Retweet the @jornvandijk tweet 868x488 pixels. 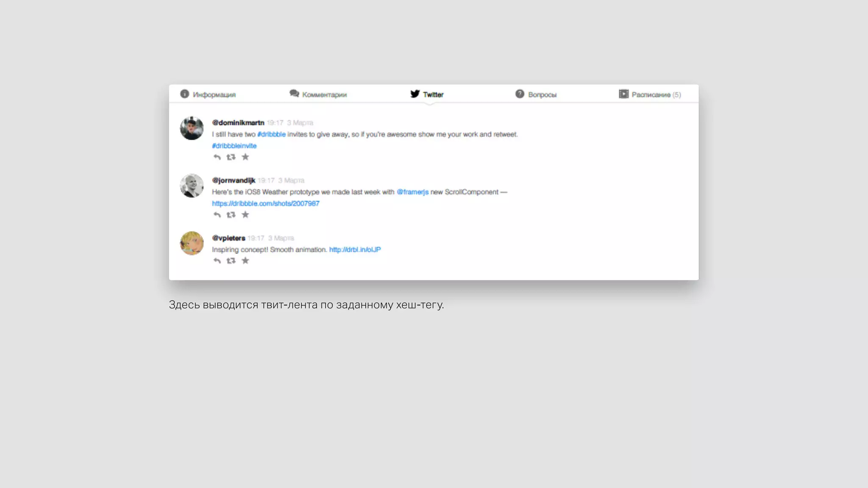(x=231, y=215)
